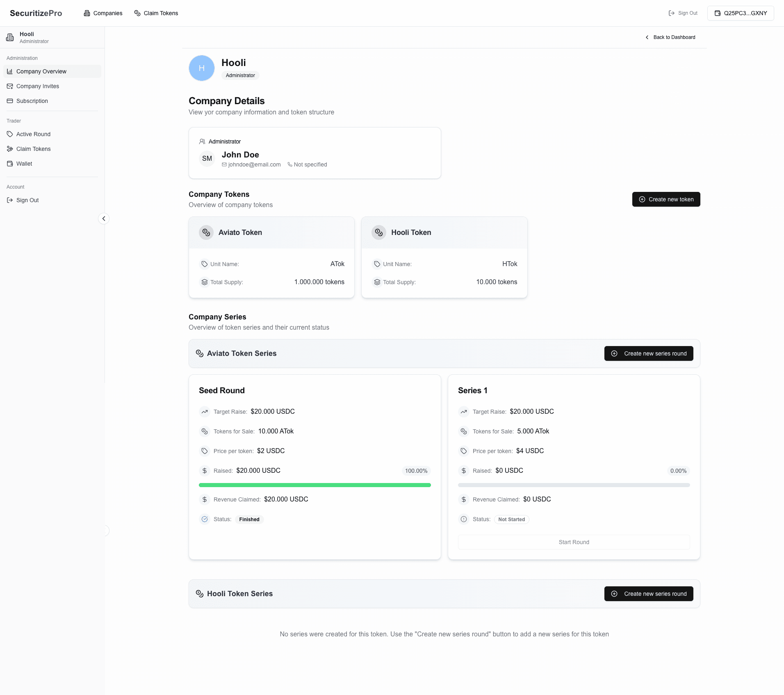The height and width of the screenshot is (695, 784).
Task: Click the blue Hooli avatar circle
Action: pyautogui.click(x=201, y=68)
